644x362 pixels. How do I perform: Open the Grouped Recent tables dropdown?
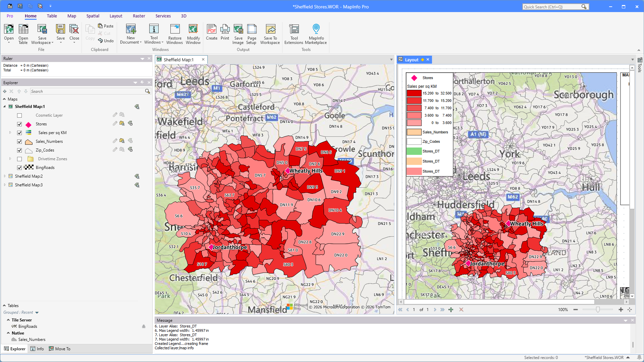tap(37, 312)
